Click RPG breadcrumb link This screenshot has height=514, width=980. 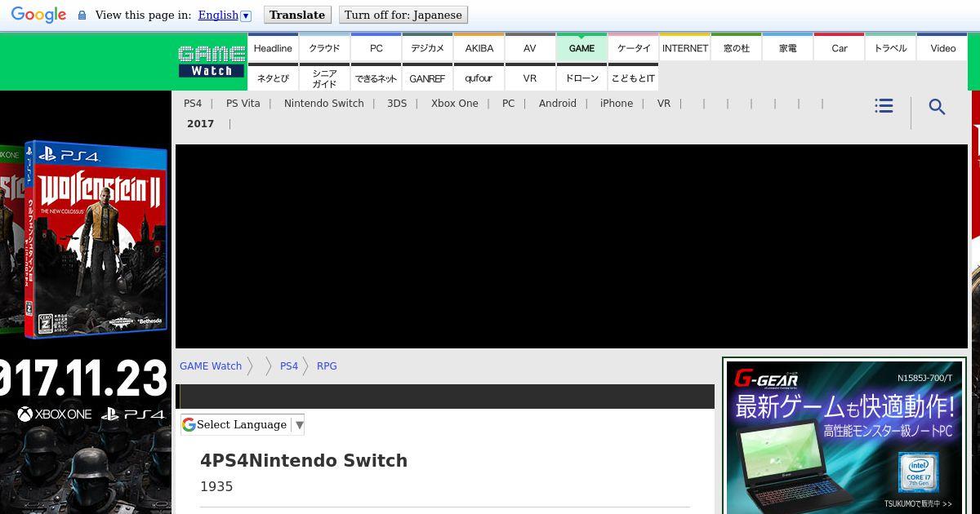coord(327,366)
